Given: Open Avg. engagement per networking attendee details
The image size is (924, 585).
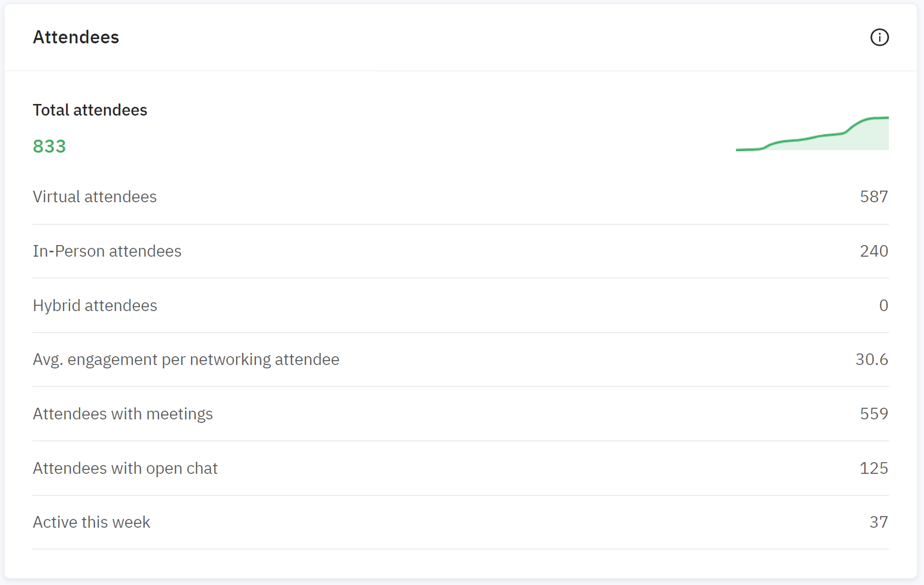Looking at the screenshot, I should tap(186, 359).
